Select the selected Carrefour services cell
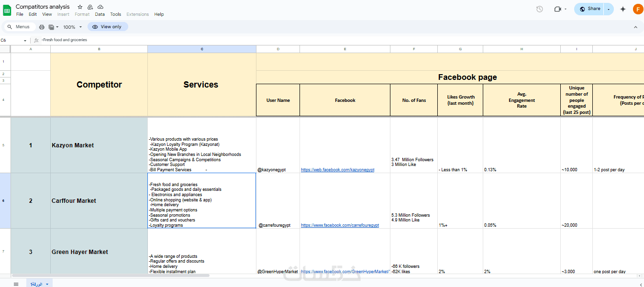Image resolution: width=644 pixels, height=287 pixels. [x=202, y=201]
